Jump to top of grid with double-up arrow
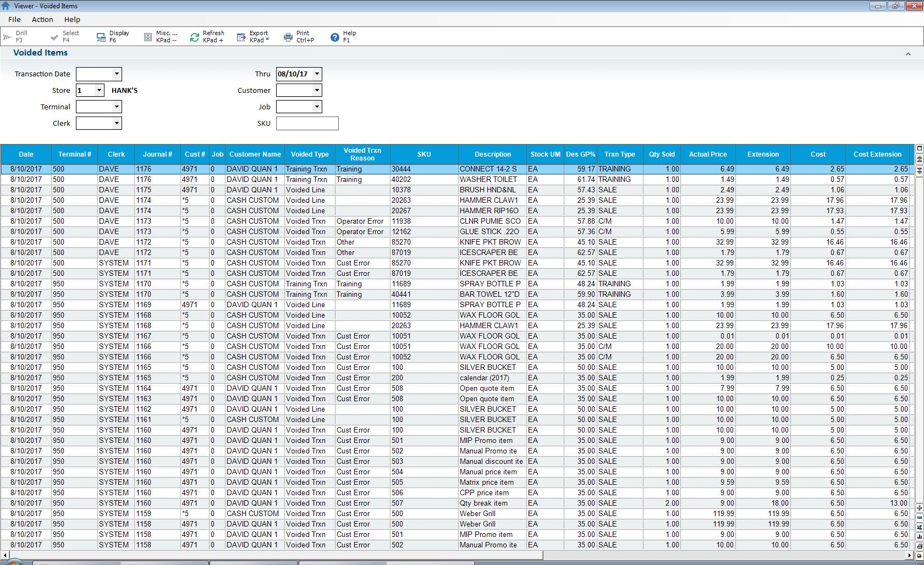This screenshot has width=924, height=565. (x=919, y=158)
